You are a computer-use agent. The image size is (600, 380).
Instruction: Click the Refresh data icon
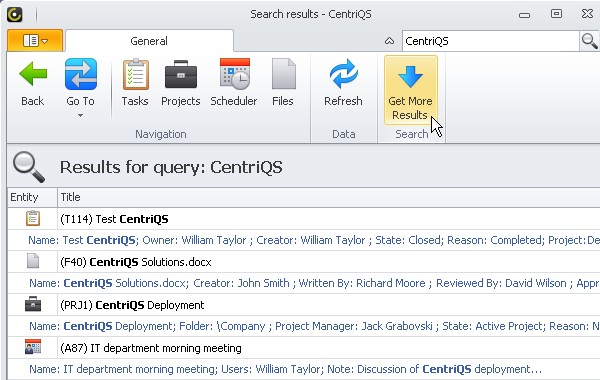pos(343,74)
